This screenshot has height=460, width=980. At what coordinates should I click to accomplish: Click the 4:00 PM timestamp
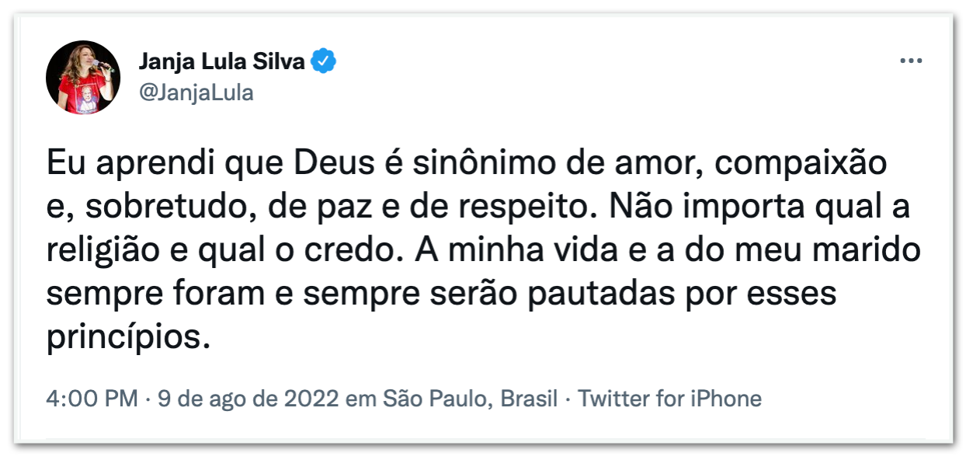92,399
